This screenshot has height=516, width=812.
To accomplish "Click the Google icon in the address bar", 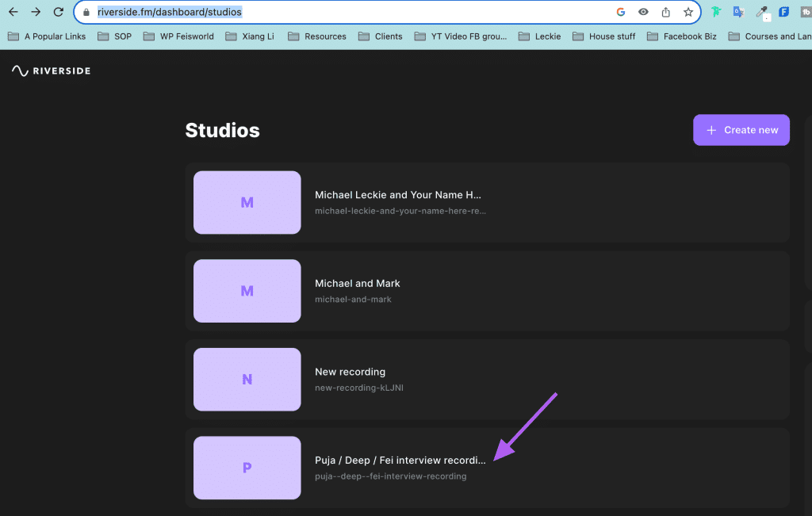I will pyautogui.click(x=620, y=12).
